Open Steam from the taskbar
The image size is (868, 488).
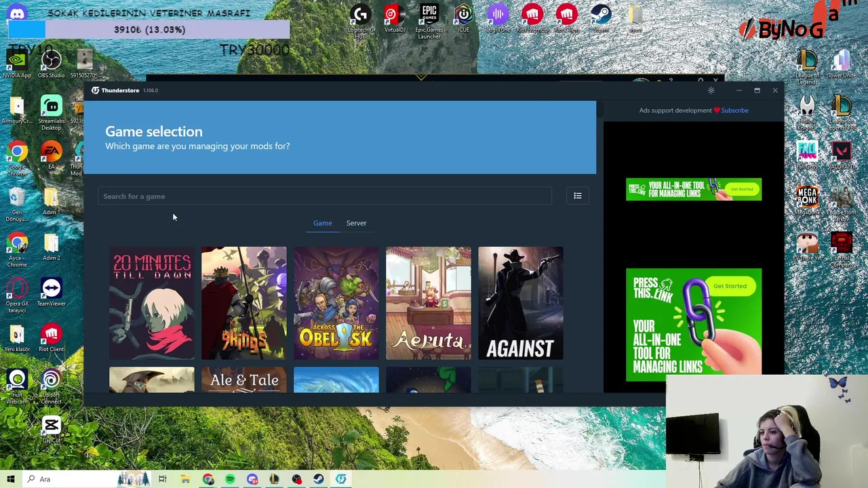pos(319,479)
